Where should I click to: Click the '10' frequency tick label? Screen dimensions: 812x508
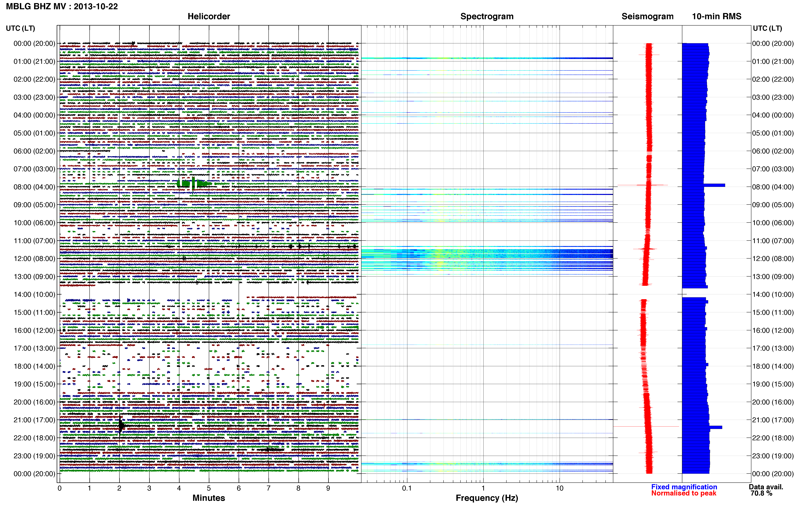point(559,488)
